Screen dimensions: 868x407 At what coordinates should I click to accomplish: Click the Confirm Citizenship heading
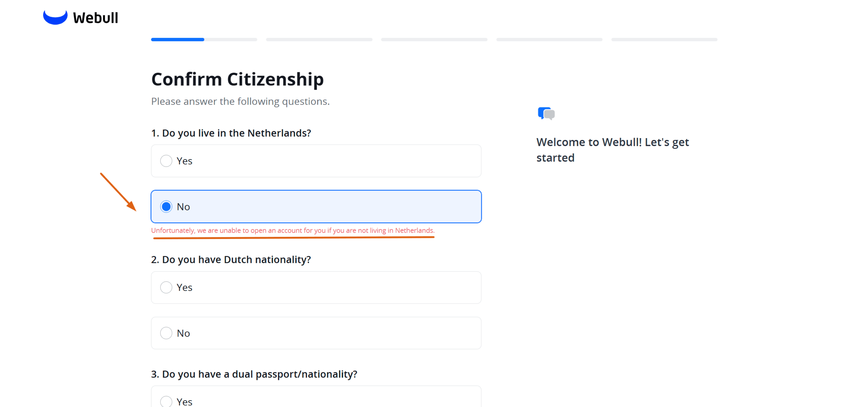[x=237, y=79]
